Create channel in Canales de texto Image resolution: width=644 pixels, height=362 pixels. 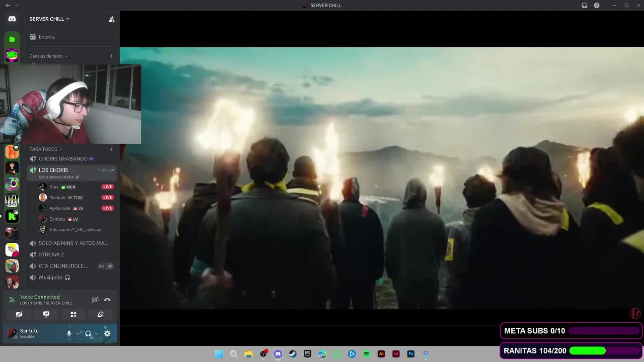pyautogui.click(x=111, y=56)
